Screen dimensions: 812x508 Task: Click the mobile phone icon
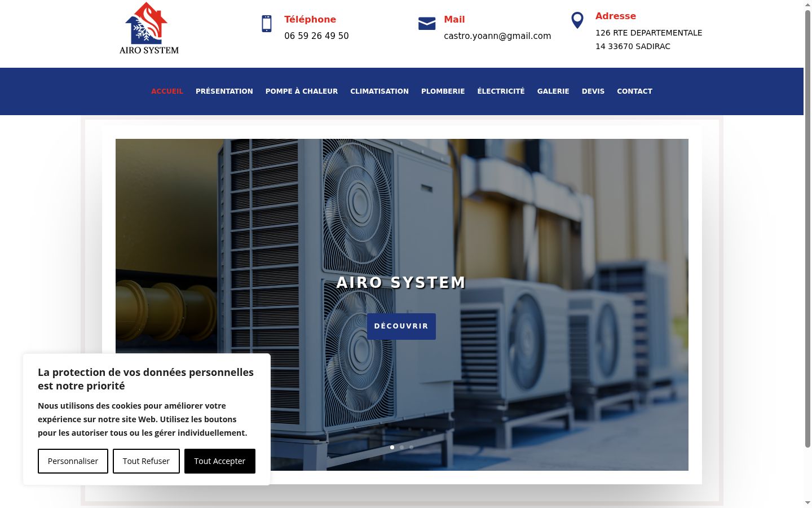267,24
